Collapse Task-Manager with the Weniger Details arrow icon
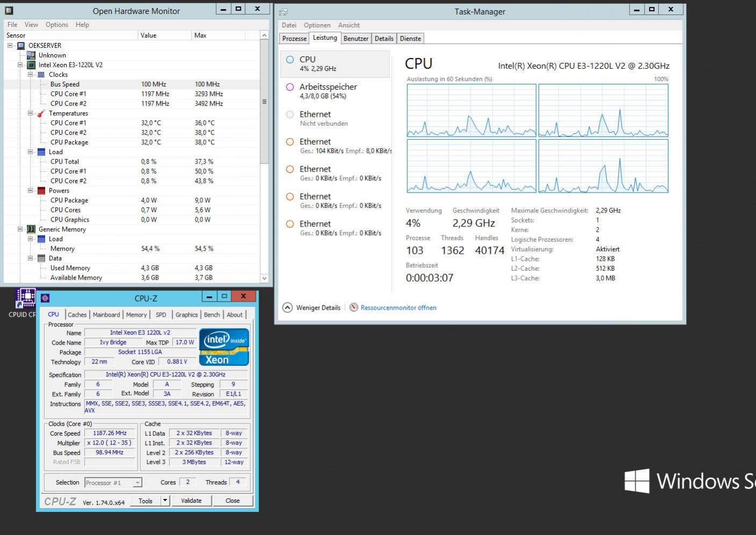The height and width of the screenshot is (535, 756). pyautogui.click(x=287, y=308)
